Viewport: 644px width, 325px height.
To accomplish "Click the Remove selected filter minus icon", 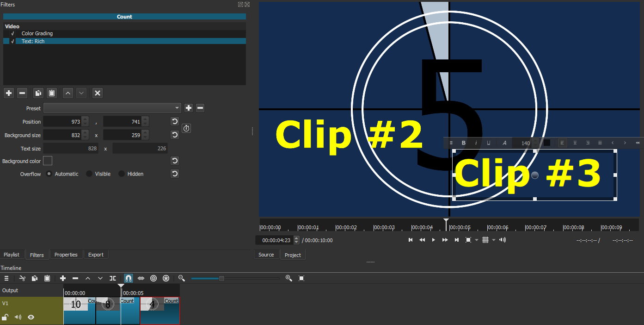I will [x=22, y=93].
